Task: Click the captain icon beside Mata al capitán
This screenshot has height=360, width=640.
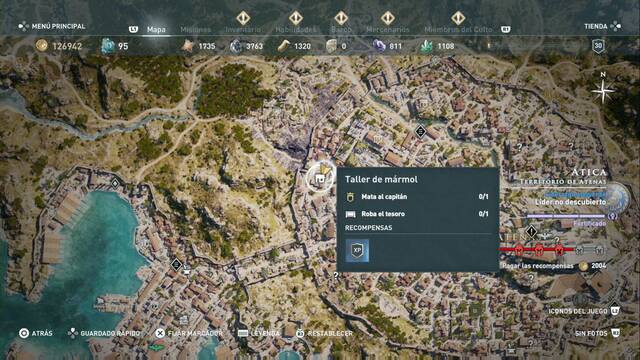Action: [x=350, y=197]
